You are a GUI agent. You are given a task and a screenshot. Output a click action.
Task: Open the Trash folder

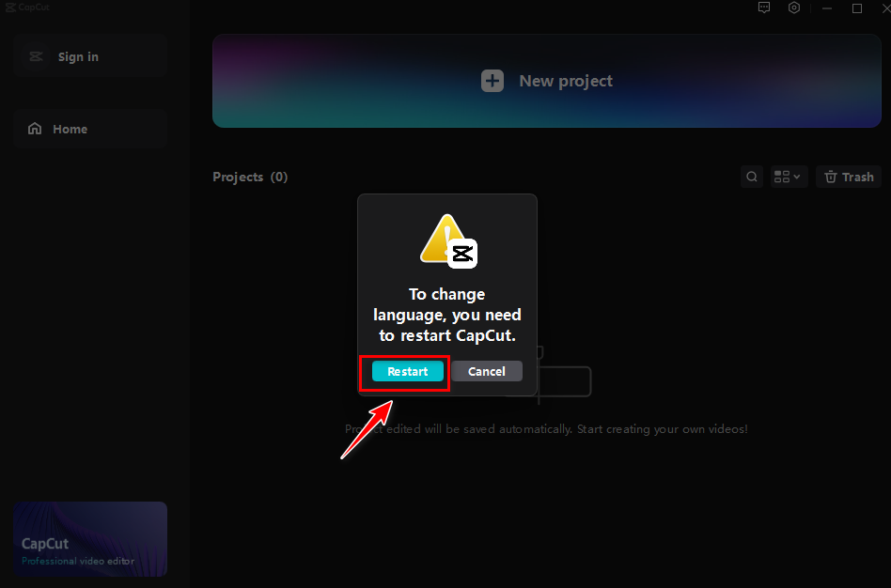[849, 177]
